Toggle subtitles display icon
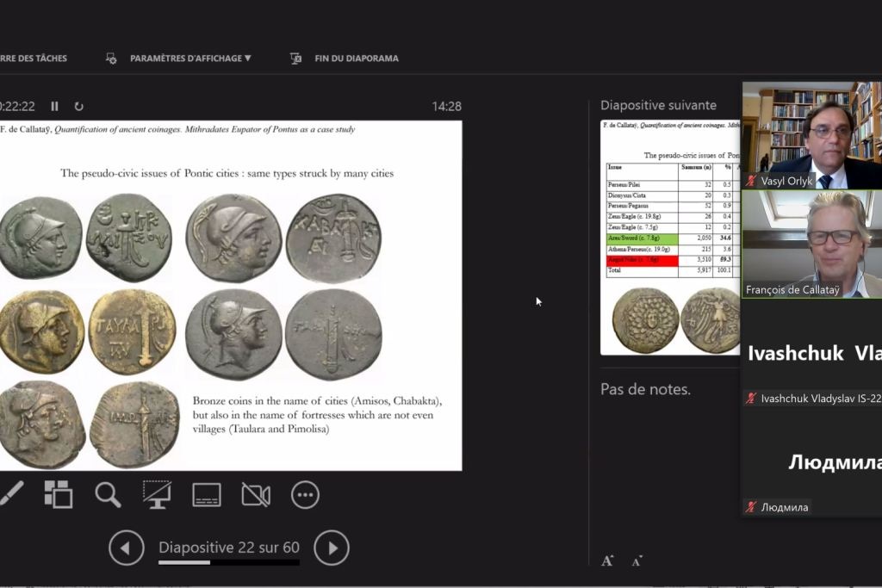Image resolution: width=882 pixels, height=588 pixels. point(207,494)
